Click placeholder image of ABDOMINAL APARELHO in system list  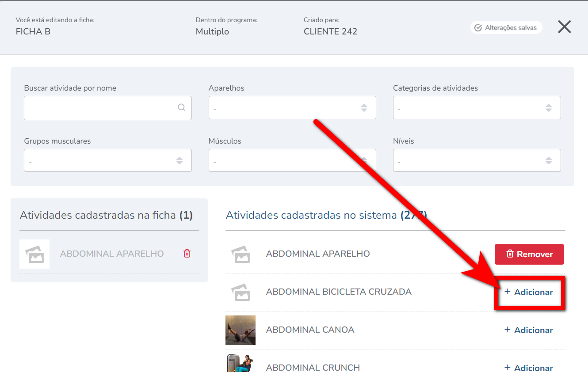(x=241, y=254)
